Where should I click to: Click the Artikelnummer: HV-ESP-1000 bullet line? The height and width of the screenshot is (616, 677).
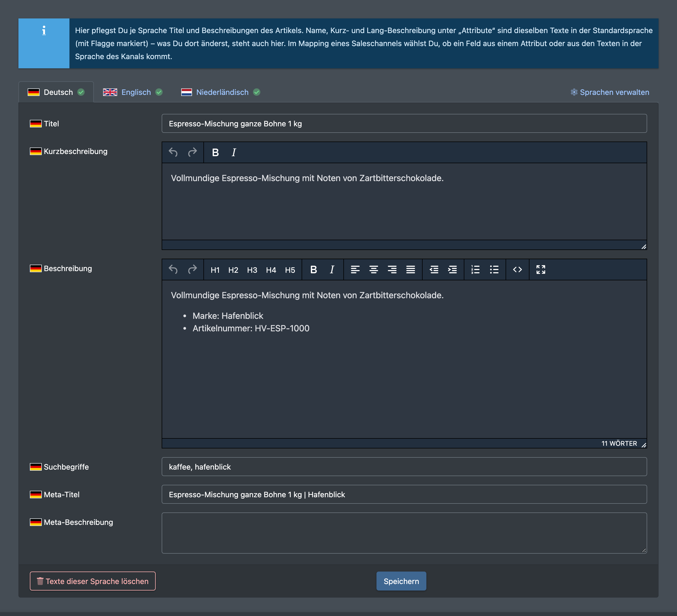click(x=251, y=328)
